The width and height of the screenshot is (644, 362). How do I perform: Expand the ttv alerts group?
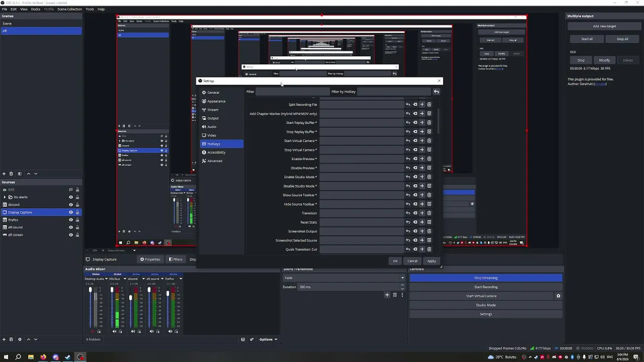coord(5,197)
